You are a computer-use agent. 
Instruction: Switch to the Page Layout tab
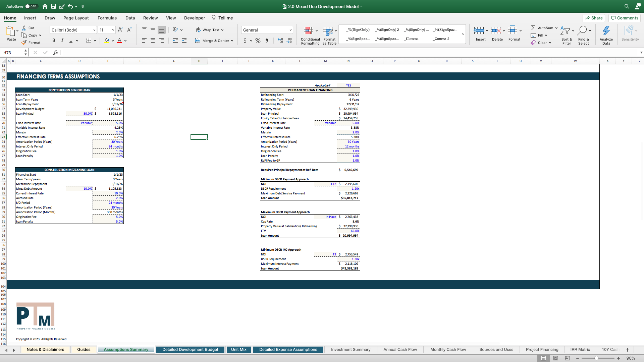pos(76,18)
